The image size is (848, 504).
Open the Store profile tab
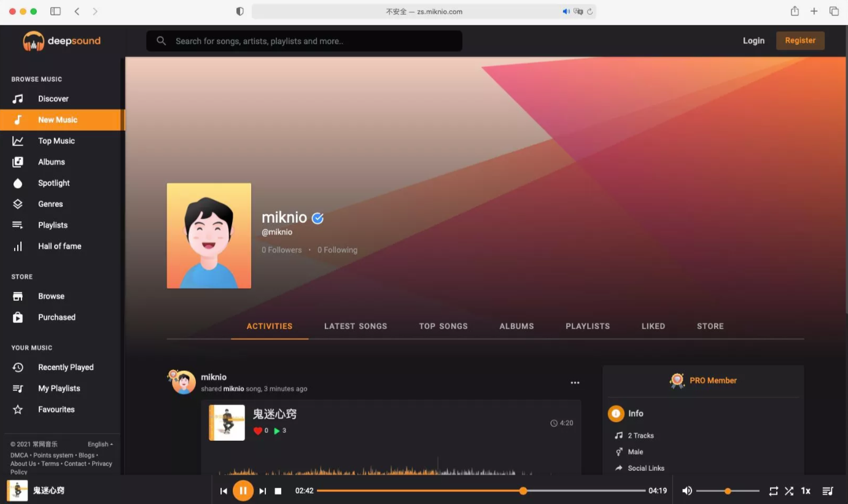pyautogui.click(x=710, y=327)
